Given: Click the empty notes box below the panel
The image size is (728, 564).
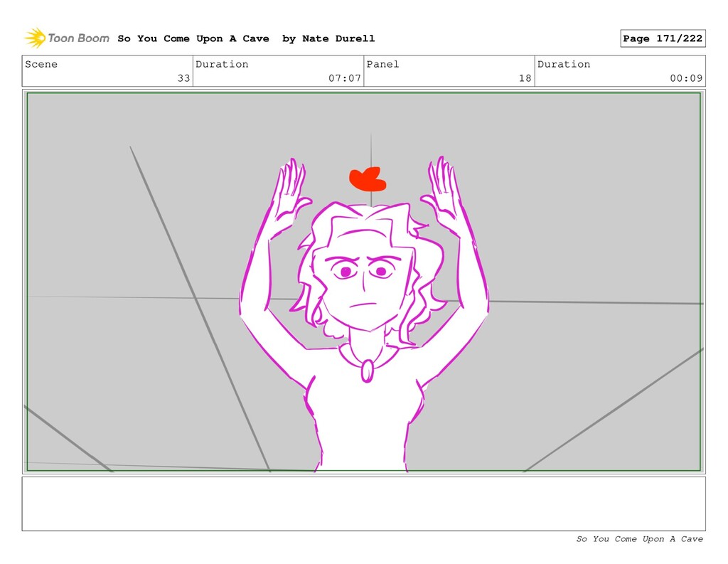Looking at the screenshot, I should [363, 504].
